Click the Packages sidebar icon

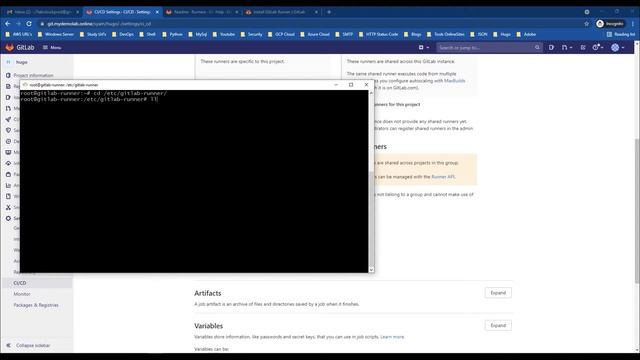coord(8,174)
